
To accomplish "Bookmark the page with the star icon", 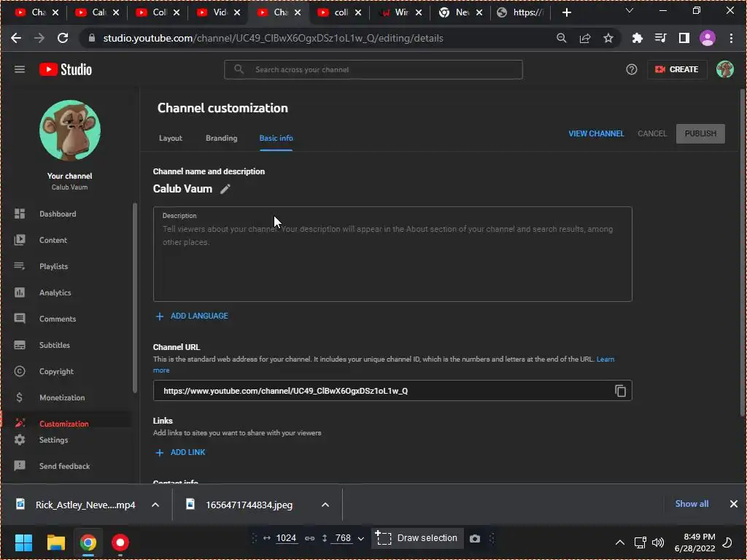I will [x=608, y=38].
